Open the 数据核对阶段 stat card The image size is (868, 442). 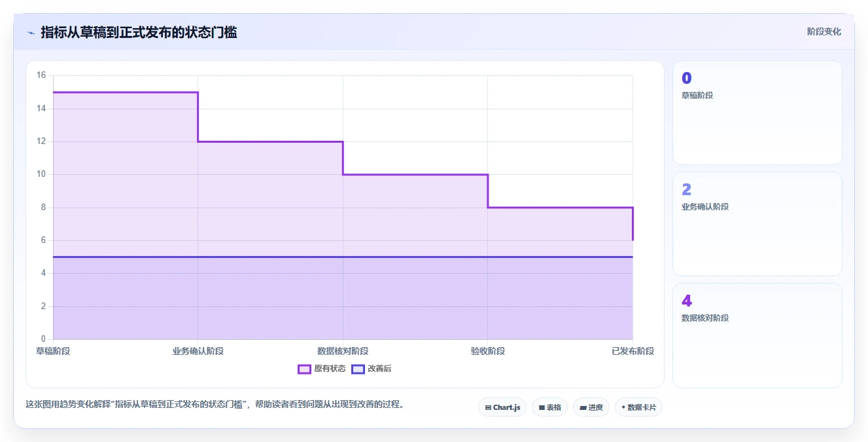tap(757, 335)
